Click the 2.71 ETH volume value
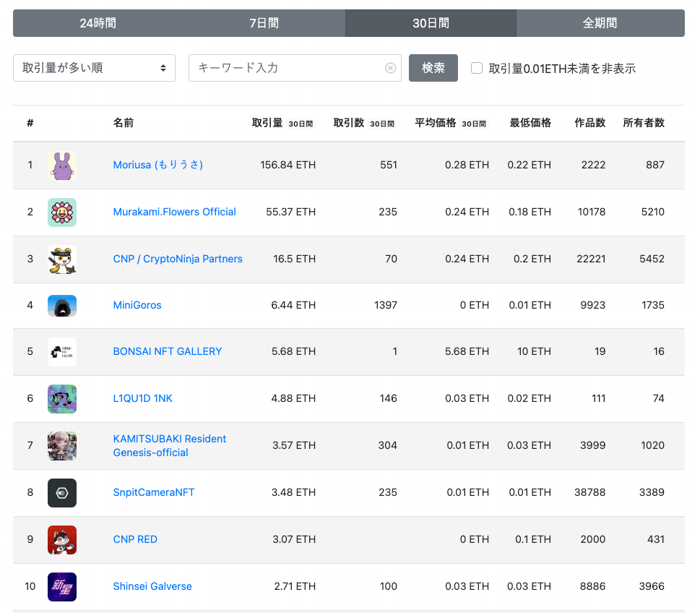The image size is (700, 613). click(x=295, y=586)
